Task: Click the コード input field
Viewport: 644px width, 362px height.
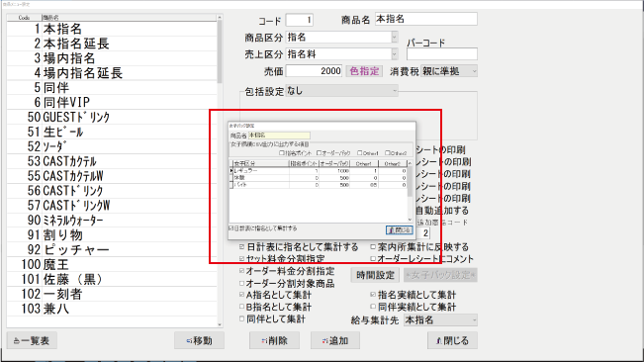Action: click(300, 20)
